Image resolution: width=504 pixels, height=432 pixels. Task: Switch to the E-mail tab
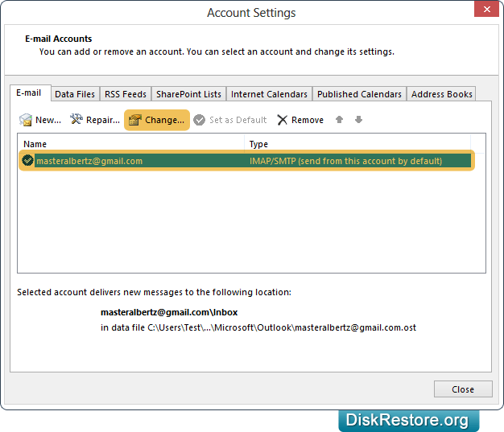29,93
